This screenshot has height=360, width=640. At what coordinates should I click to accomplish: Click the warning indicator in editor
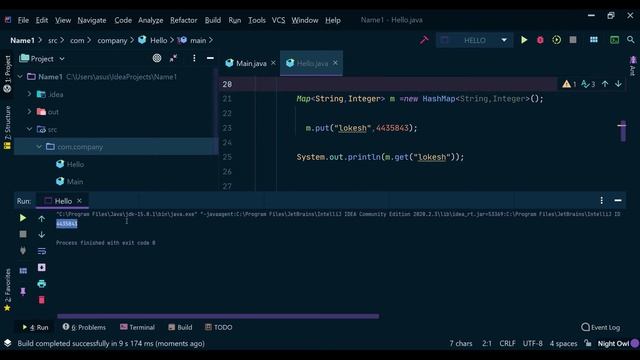tap(569, 84)
